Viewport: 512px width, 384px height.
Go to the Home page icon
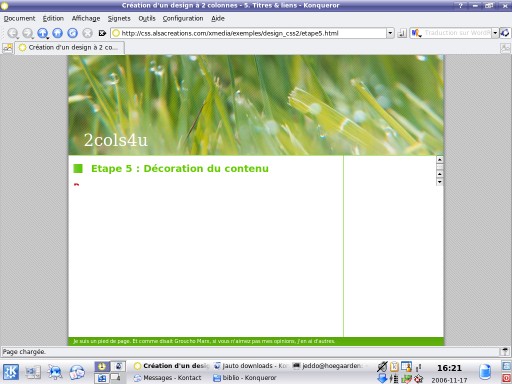[58, 33]
